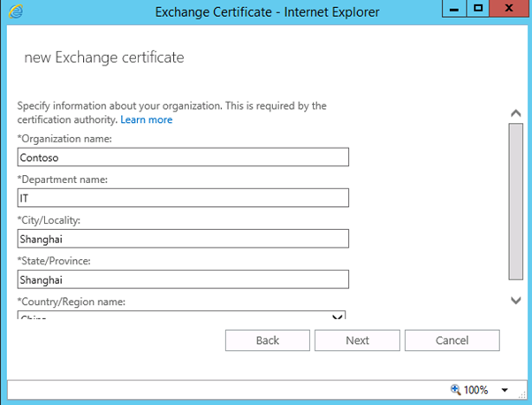Click the scroll down arrow
Viewport: 532px width, 405px height.
point(516,300)
